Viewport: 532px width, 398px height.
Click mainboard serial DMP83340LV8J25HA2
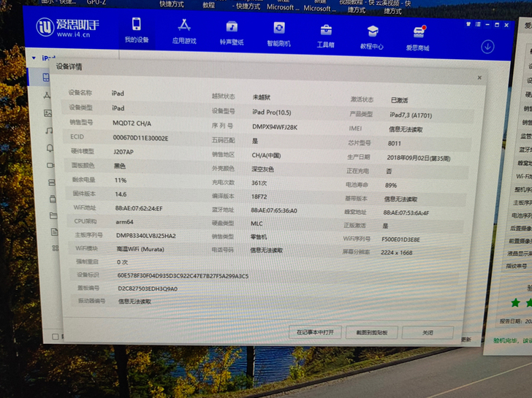point(146,236)
